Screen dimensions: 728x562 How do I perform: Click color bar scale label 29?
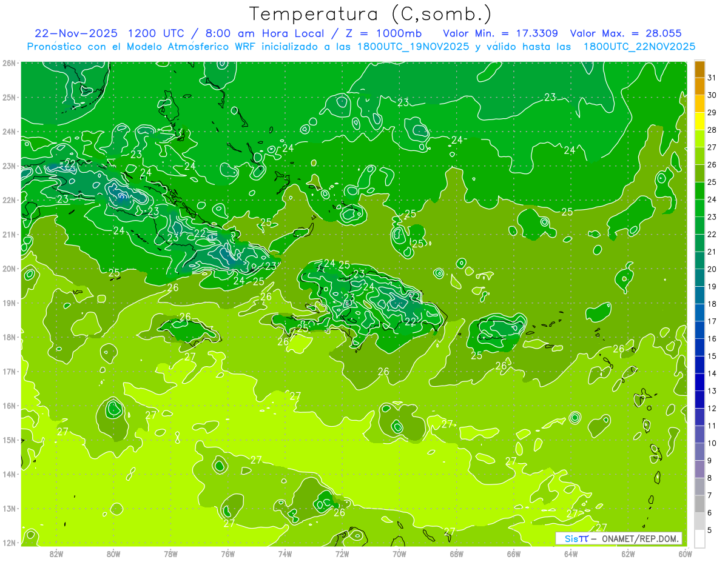point(712,112)
